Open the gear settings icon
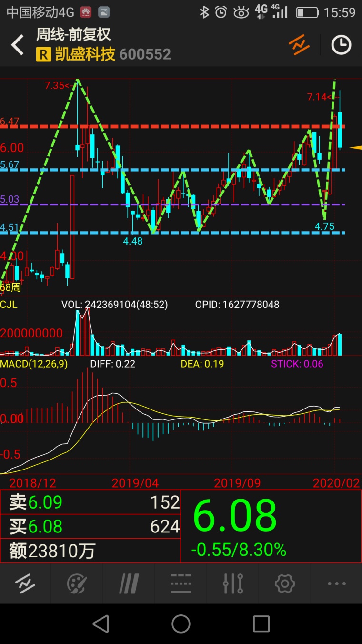 [x=285, y=583]
